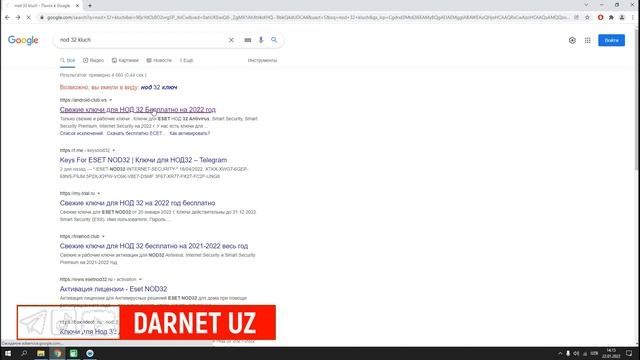
Task: Open the volume control in tray
Action: [x=576, y=353]
